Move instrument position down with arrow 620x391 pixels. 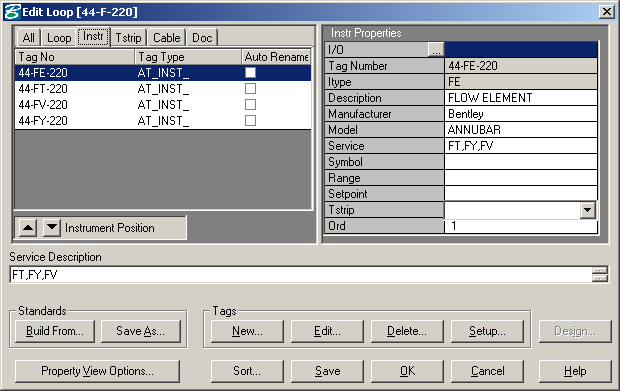51,228
